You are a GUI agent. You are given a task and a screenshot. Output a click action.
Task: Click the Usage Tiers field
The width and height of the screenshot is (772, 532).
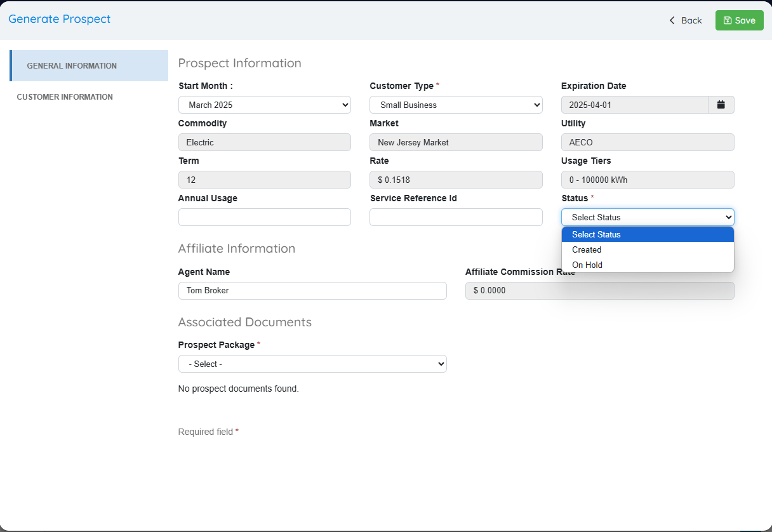point(648,180)
